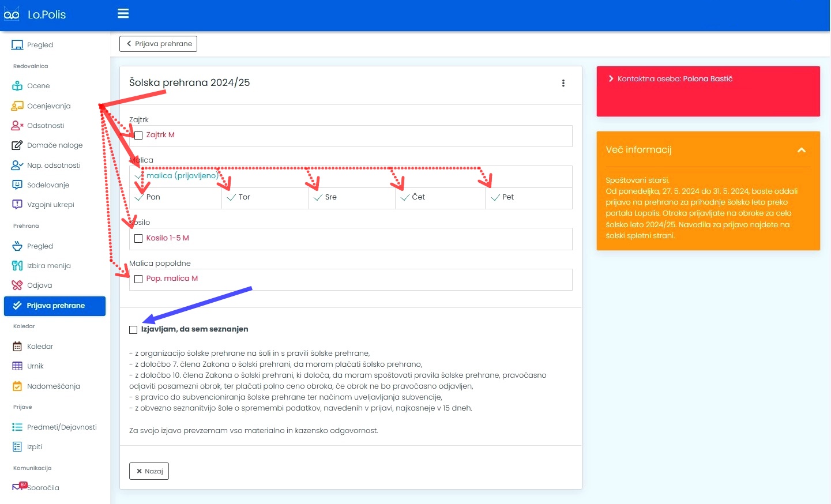The height and width of the screenshot is (504, 831).
Task: Tick the Pop. malica M checkbox
Action: click(138, 279)
